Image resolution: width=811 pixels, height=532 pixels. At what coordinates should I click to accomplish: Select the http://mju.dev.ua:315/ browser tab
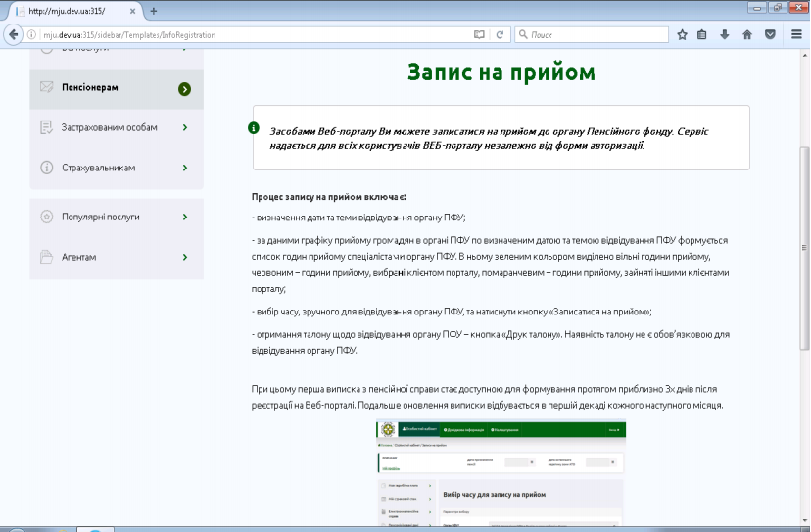click(76, 11)
